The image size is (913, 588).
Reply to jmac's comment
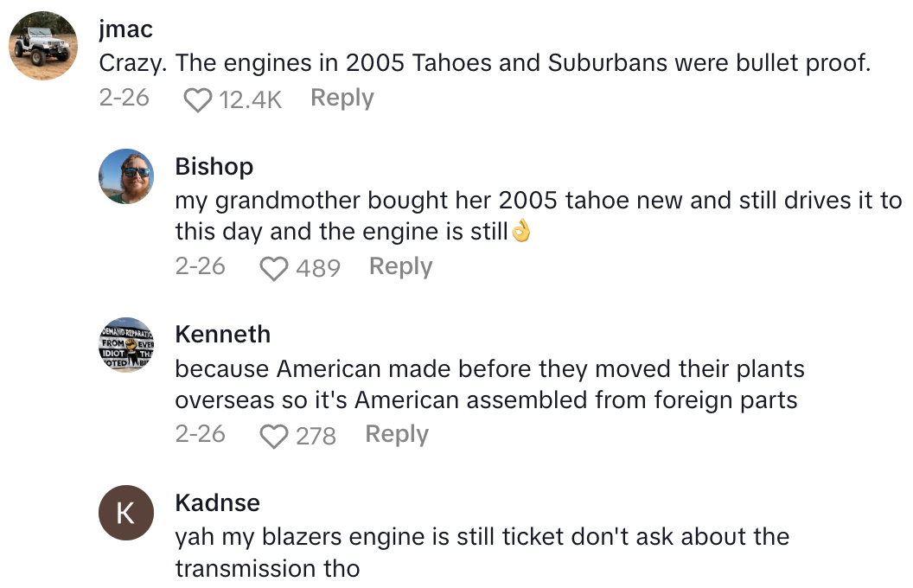pyautogui.click(x=342, y=99)
